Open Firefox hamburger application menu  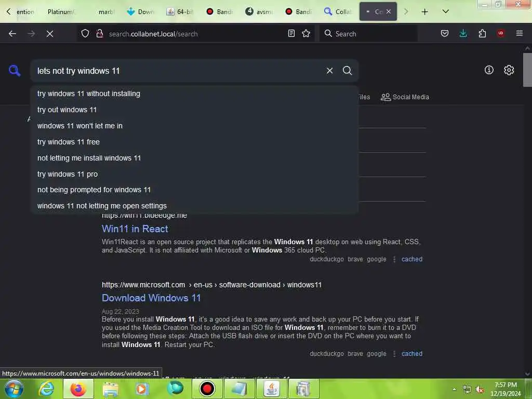click(519, 33)
